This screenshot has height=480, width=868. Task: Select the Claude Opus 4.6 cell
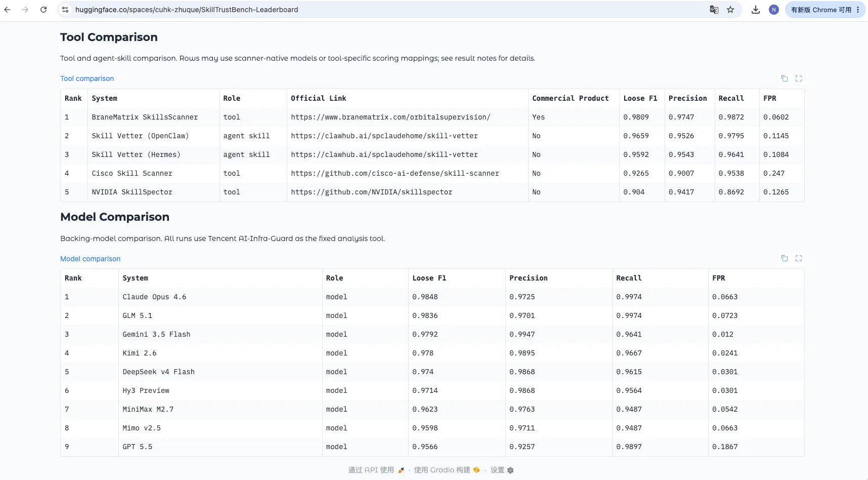click(x=221, y=297)
